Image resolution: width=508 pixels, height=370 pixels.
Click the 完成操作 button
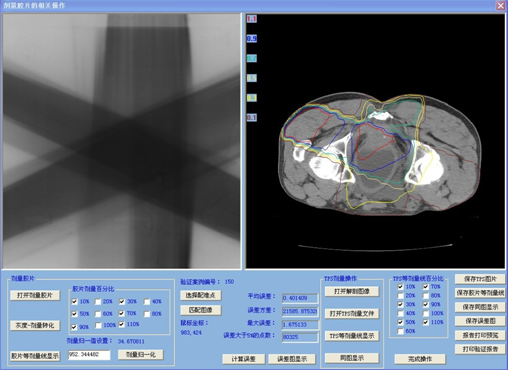tap(420, 359)
